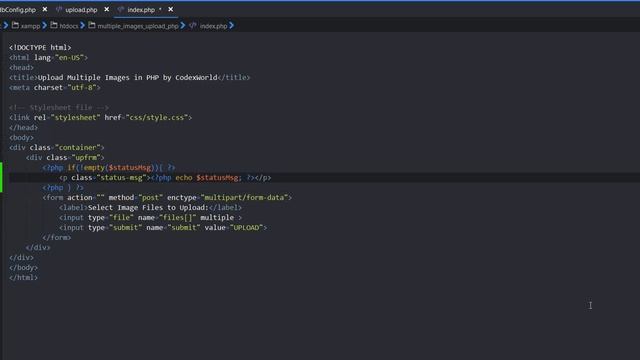
Task: Click the closing </body> tag
Action: (x=24, y=268)
